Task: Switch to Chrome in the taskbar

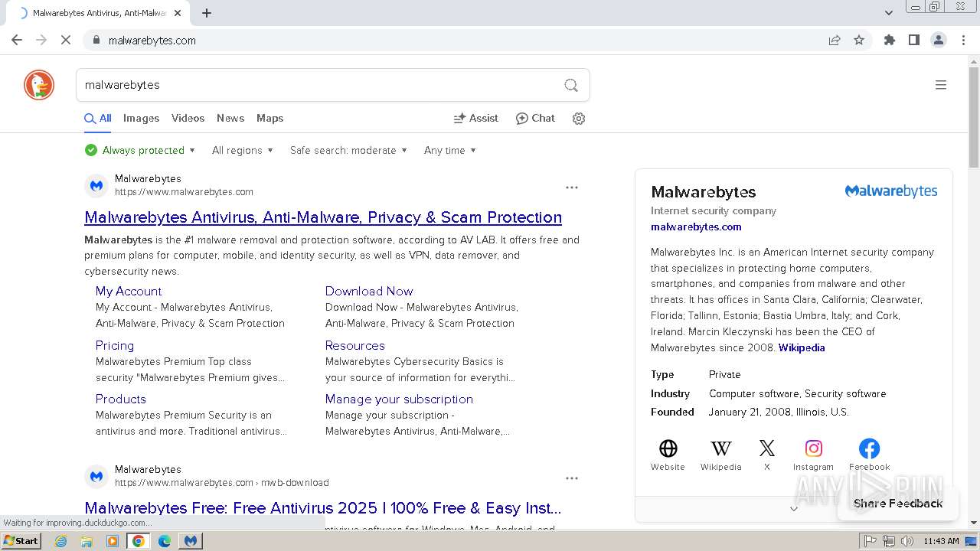Action: 139,541
